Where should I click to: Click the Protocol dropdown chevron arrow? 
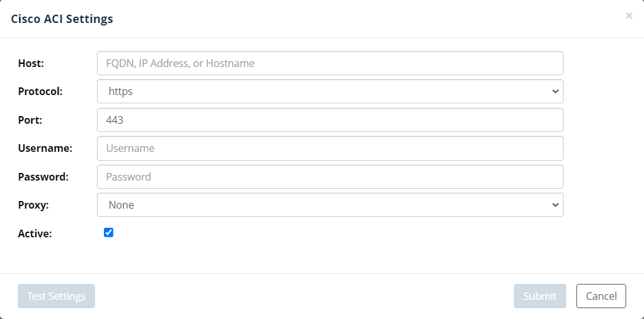pyautogui.click(x=555, y=91)
